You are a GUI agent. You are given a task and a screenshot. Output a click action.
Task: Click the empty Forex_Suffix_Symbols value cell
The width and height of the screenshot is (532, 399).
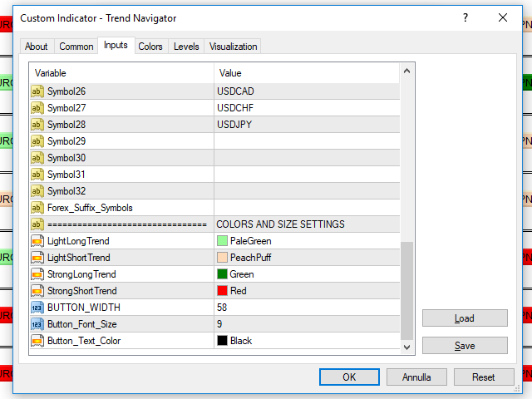tap(307, 208)
